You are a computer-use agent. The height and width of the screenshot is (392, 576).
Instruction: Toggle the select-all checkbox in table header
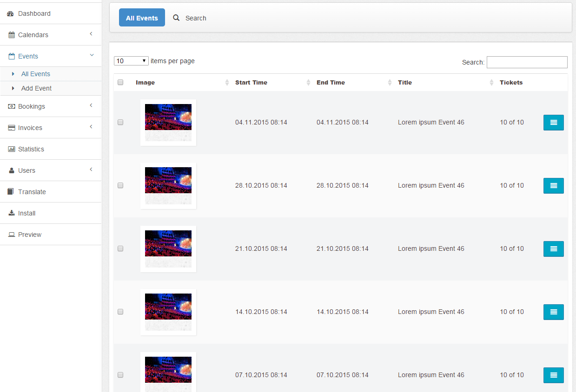120,83
